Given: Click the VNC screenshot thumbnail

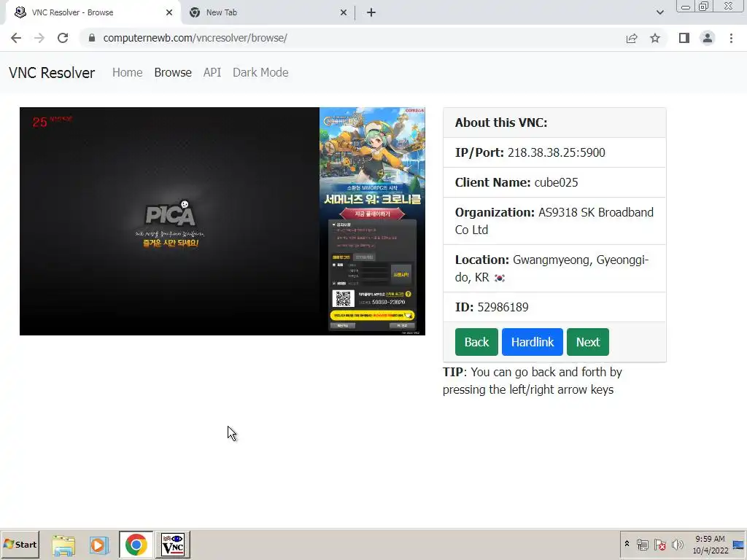Looking at the screenshot, I should point(222,221).
